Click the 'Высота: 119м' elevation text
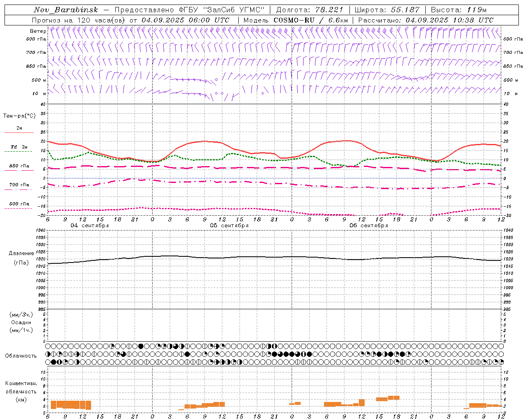Image resolution: width=525 pixels, height=420 pixels. [459, 10]
